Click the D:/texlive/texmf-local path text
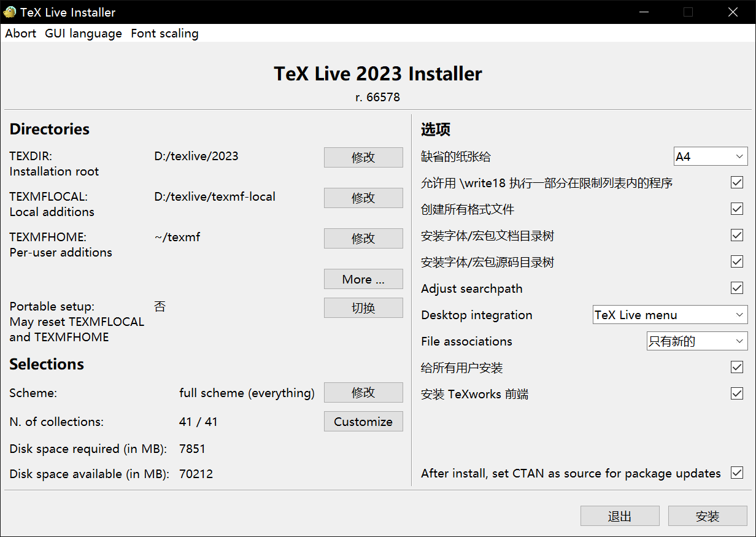 [x=215, y=196]
